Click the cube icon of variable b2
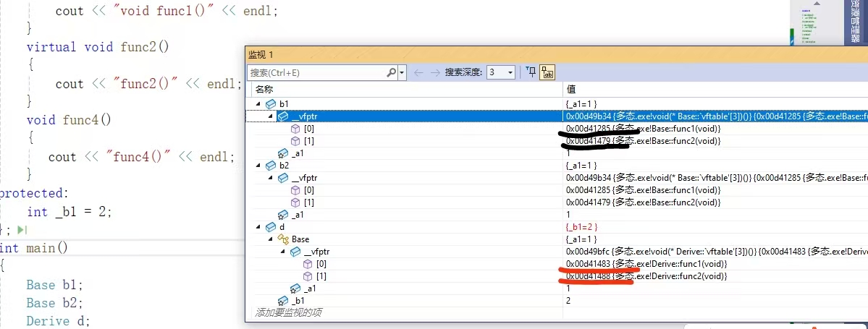 [x=270, y=166]
